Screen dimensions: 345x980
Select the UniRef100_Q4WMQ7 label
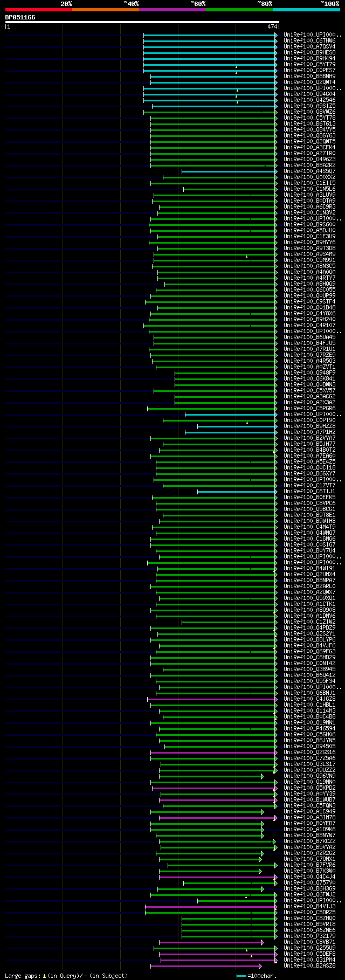pos(309,533)
